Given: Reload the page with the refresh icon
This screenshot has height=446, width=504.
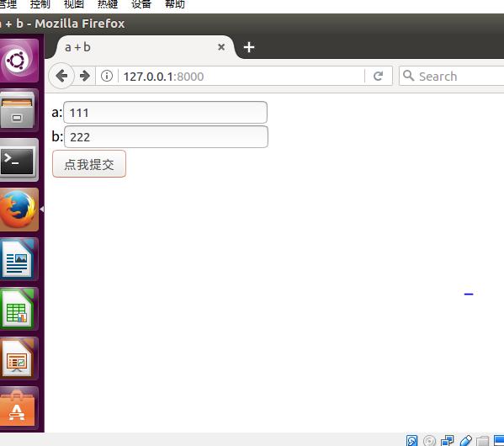Looking at the screenshot, I should (x=379, y=77).
